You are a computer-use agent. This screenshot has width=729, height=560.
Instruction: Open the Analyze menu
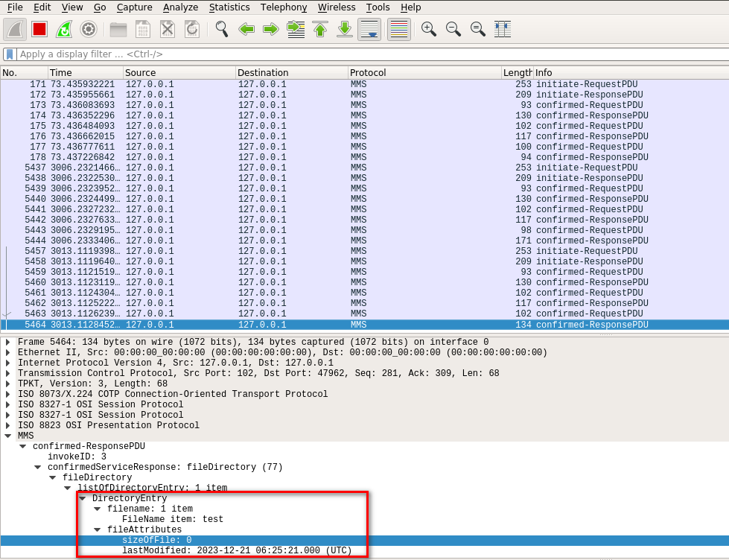(180, 7)
